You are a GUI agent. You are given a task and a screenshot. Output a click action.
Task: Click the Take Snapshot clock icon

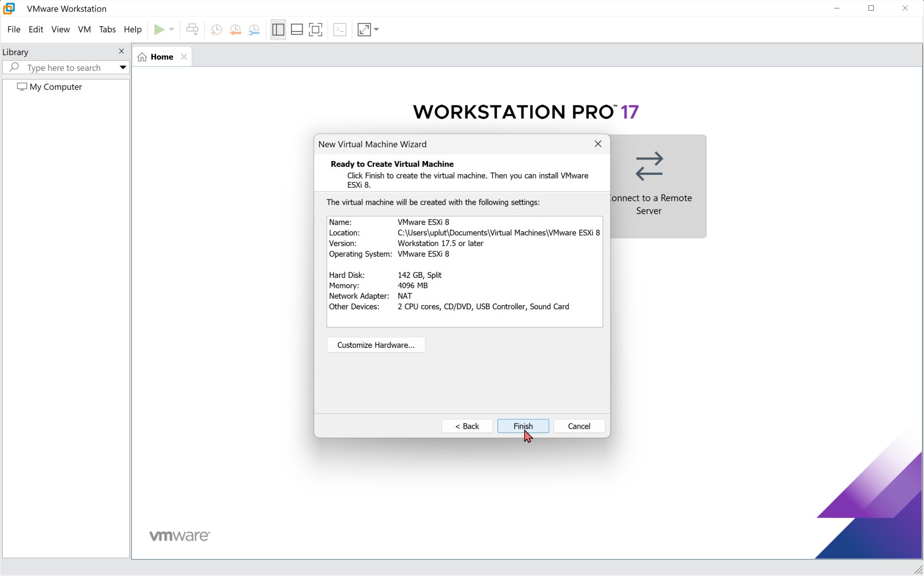pos(216,30)
